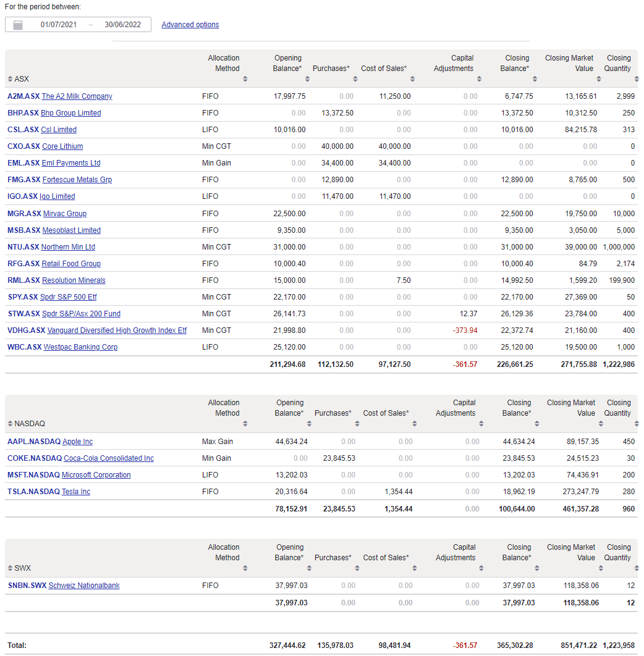Sort ASX table by Purchases
644x656 pixels.
tap(355, 79)
